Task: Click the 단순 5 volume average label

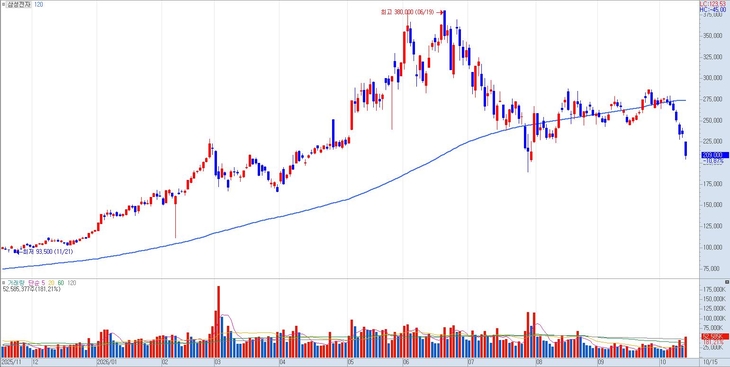Action: tap(37, 283)
